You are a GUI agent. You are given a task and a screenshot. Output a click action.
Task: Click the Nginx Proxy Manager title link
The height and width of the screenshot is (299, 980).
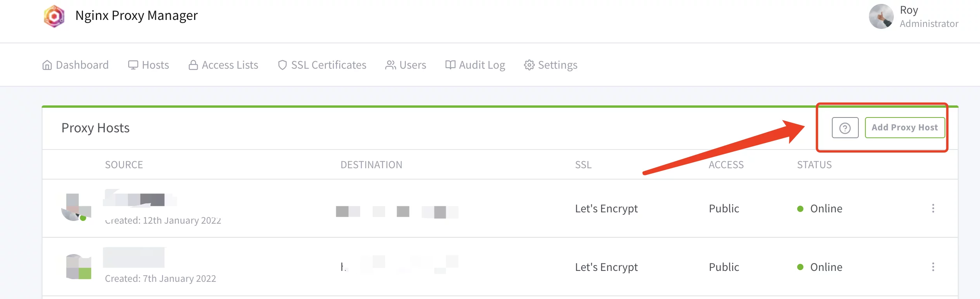[x=136, y=16]
